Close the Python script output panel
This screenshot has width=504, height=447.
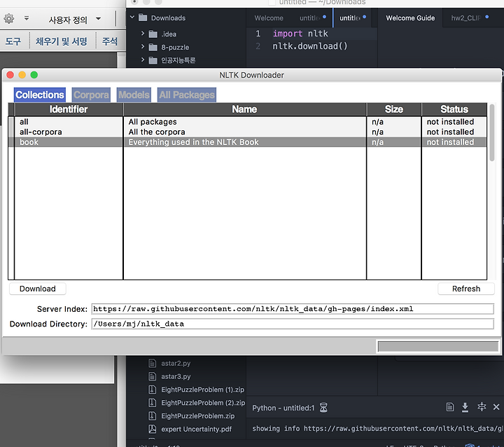click(x=496, y=407)
